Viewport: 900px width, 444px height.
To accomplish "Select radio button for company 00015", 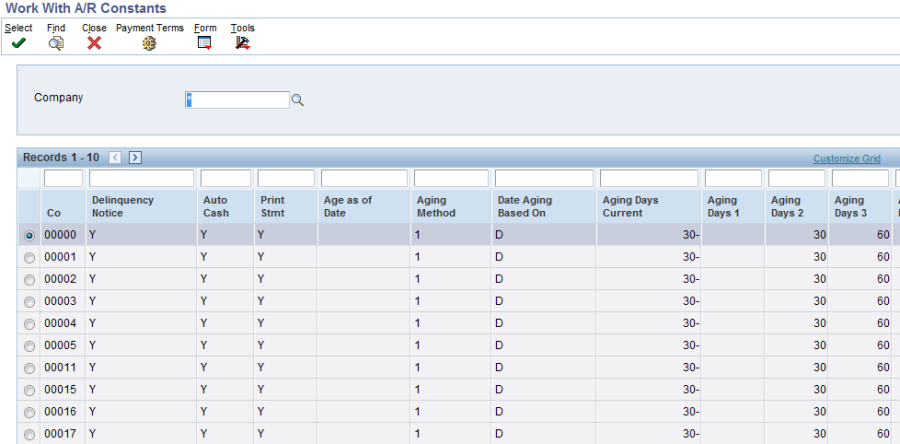I will coord(29,391).
